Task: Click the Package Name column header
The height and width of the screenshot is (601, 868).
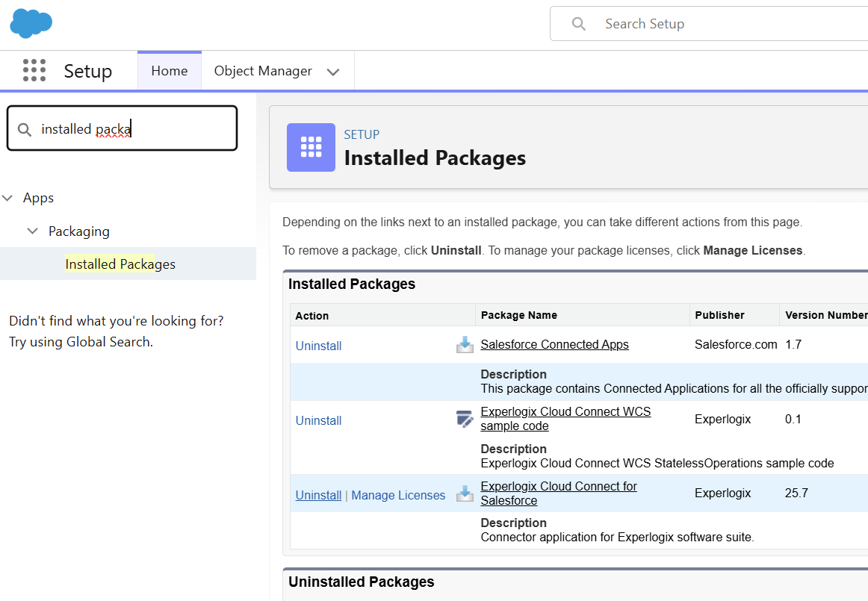Action: [518, 315]
